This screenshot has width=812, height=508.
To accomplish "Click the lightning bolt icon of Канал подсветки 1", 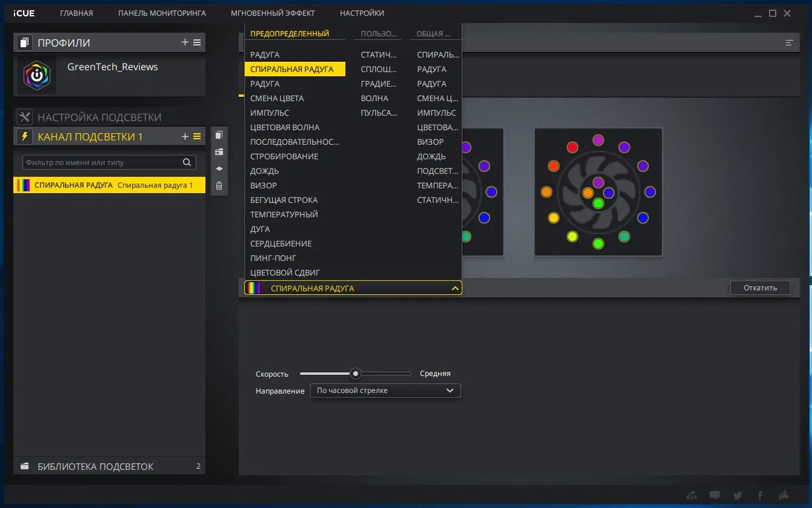I will [x=25, y=136].
